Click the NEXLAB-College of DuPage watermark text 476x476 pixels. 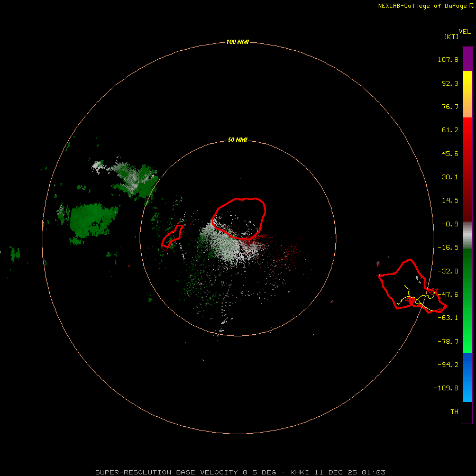426,6
